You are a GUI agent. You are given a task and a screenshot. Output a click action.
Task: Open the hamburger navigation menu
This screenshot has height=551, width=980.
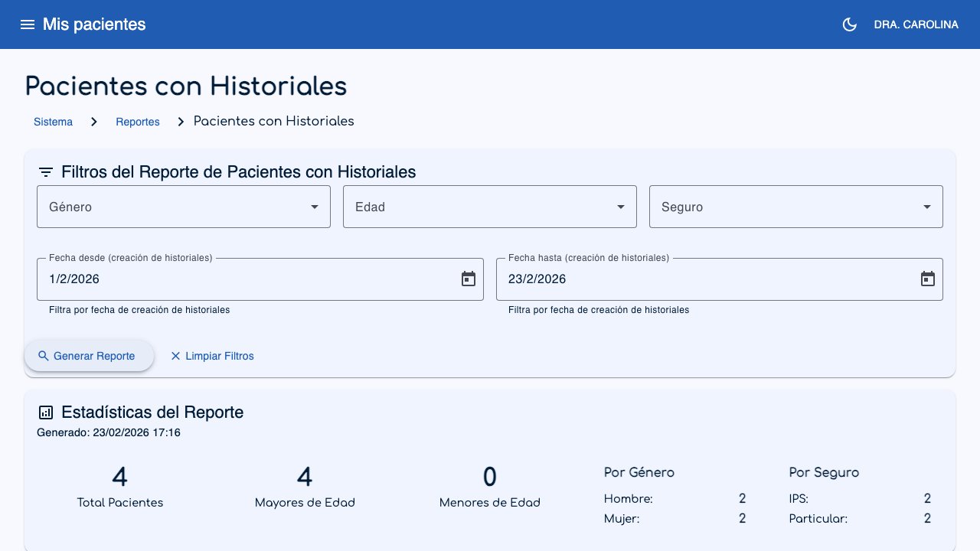pos(28,24)
